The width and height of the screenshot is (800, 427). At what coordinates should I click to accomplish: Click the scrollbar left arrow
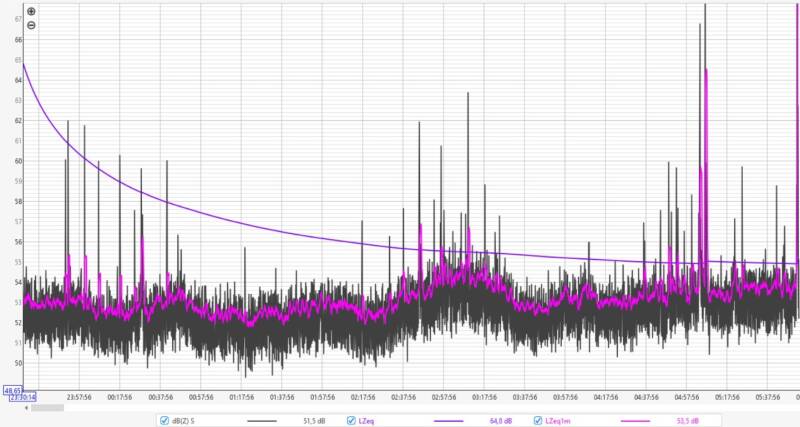[x=26, y=408]
